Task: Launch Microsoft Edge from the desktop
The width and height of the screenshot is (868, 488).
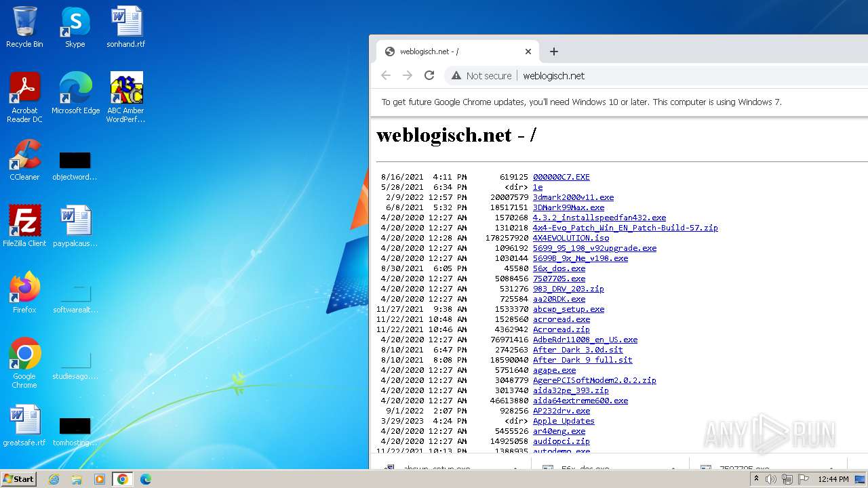Action: click(x=75, y=94)
